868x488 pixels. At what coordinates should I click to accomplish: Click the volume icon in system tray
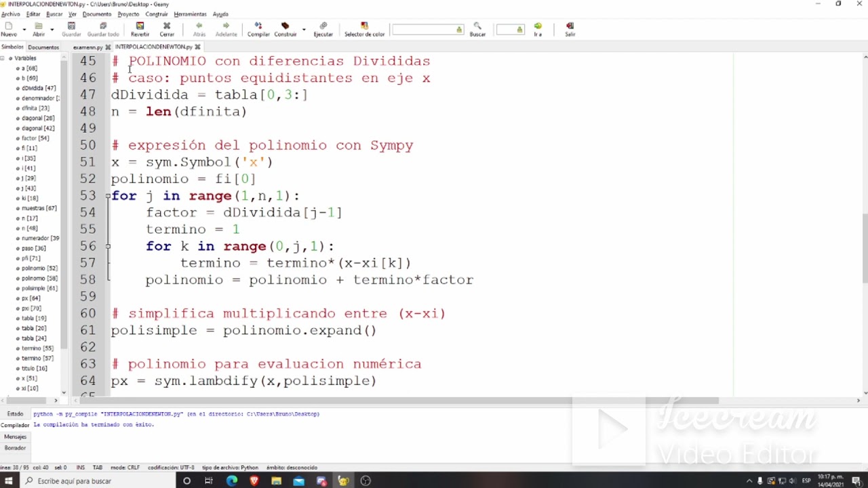pos(793,481)
